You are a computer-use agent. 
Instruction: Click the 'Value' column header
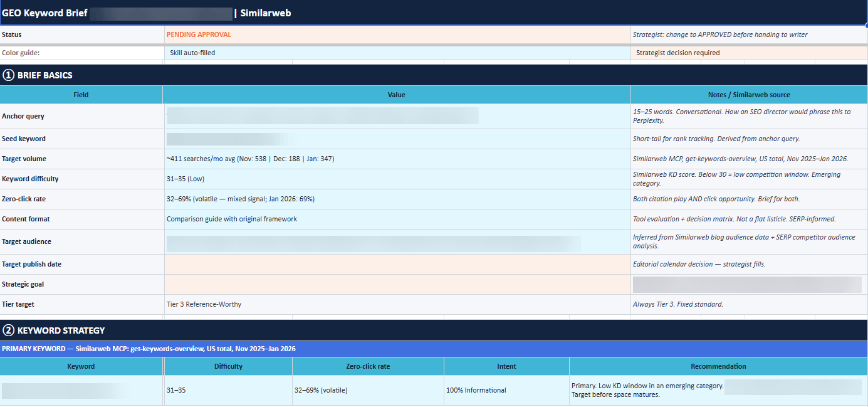[x=397, y=95]
